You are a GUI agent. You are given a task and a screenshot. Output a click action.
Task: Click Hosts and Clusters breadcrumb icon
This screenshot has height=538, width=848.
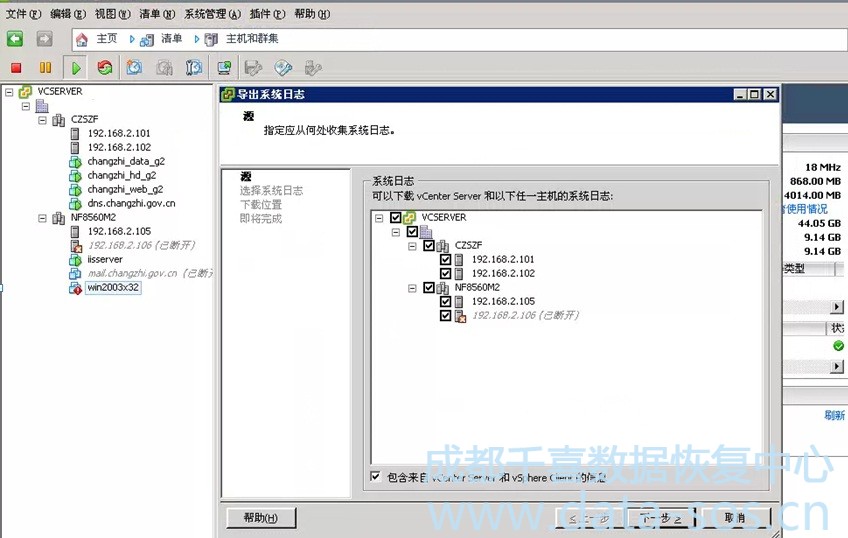(x=211, y=39)
